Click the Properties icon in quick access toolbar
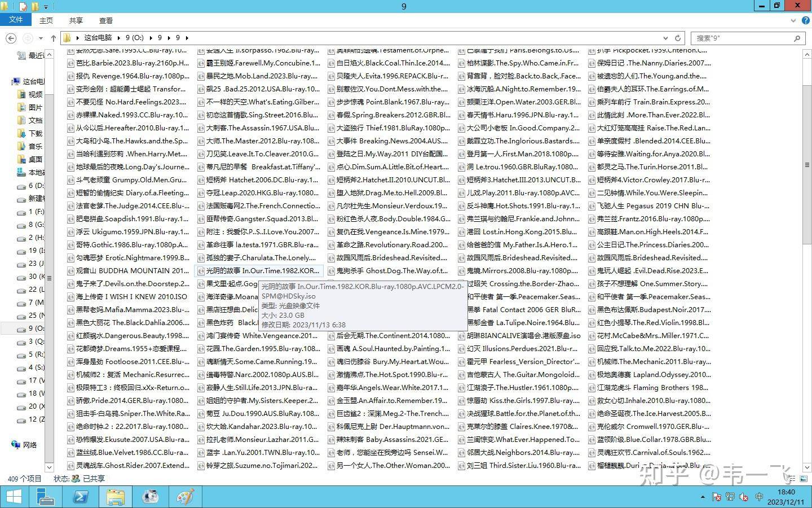 click(x=23, y=7)
